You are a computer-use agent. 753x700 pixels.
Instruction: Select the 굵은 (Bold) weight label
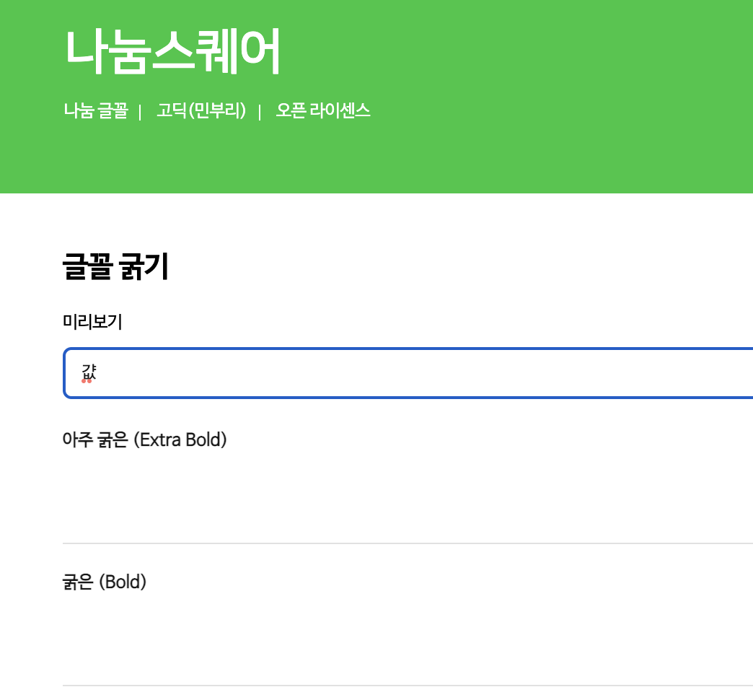pos(104,582)
